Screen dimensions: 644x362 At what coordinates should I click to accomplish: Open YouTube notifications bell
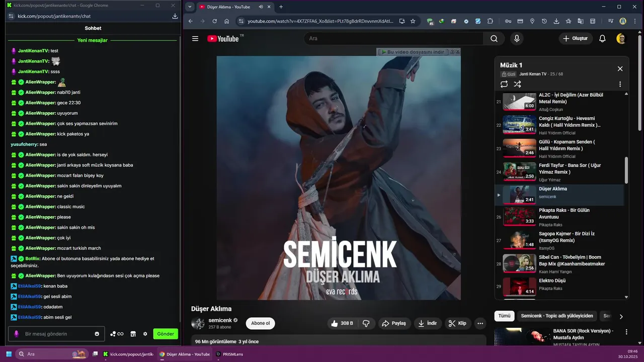click(x=602, y=38)
